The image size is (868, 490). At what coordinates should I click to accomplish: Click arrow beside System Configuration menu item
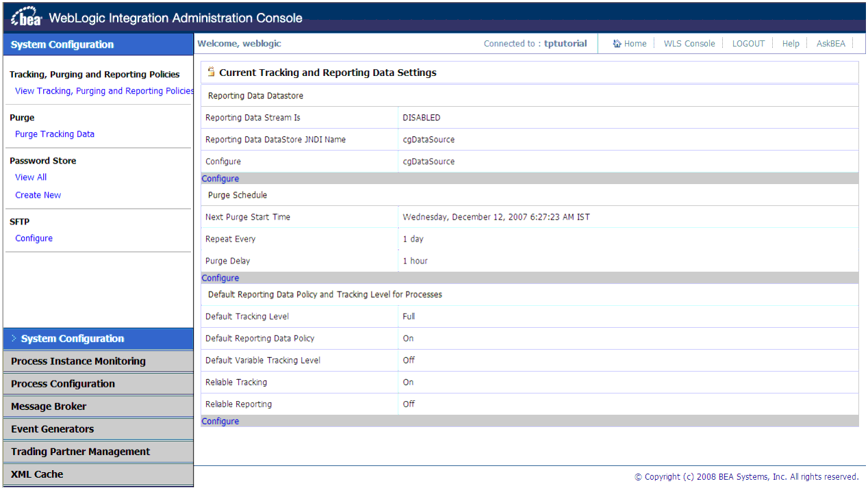pyautogui.click(x=14, y=339)
